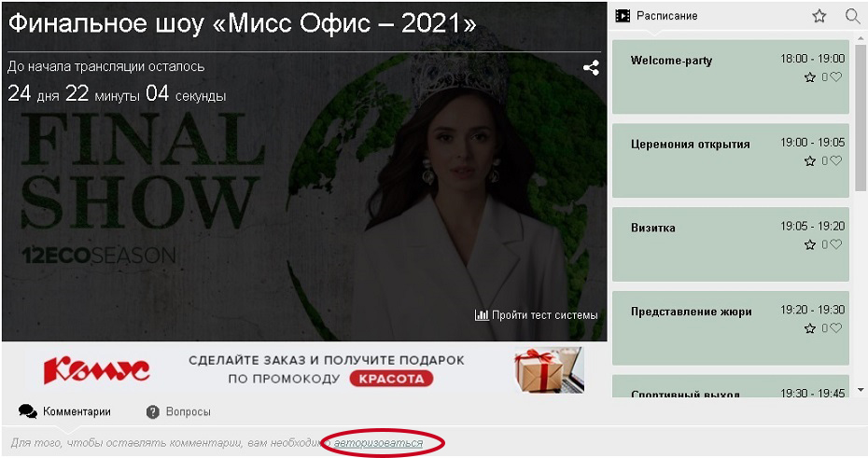Like the Визитка session heart
Viewport: 868px width, 458px height.
836,244
